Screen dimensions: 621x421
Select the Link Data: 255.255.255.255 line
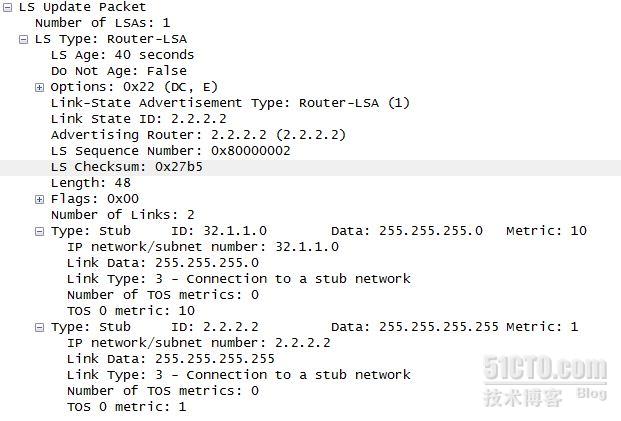(171, 359)
